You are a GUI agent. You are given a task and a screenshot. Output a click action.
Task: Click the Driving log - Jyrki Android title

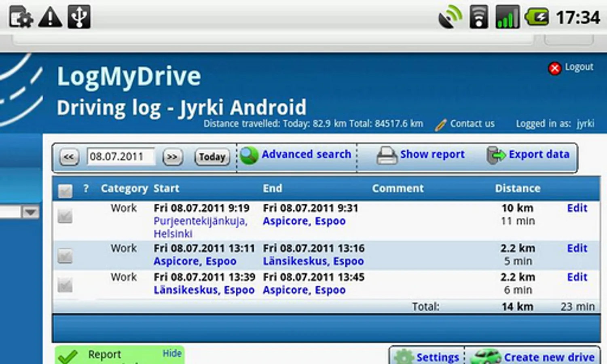182,108
